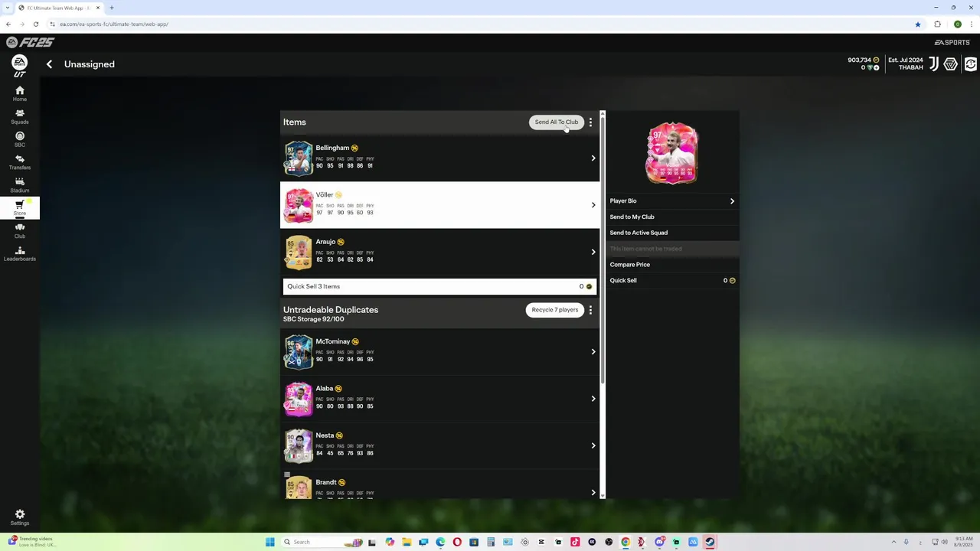Open Squads in the sidebar
Viewport: 980px width, 551px height.
[20, 116]
